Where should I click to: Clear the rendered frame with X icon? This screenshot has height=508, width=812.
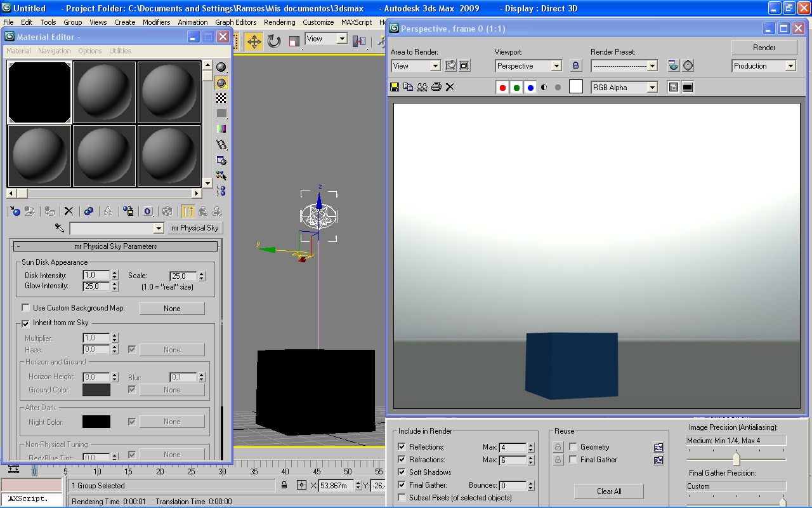click(450, 87)
